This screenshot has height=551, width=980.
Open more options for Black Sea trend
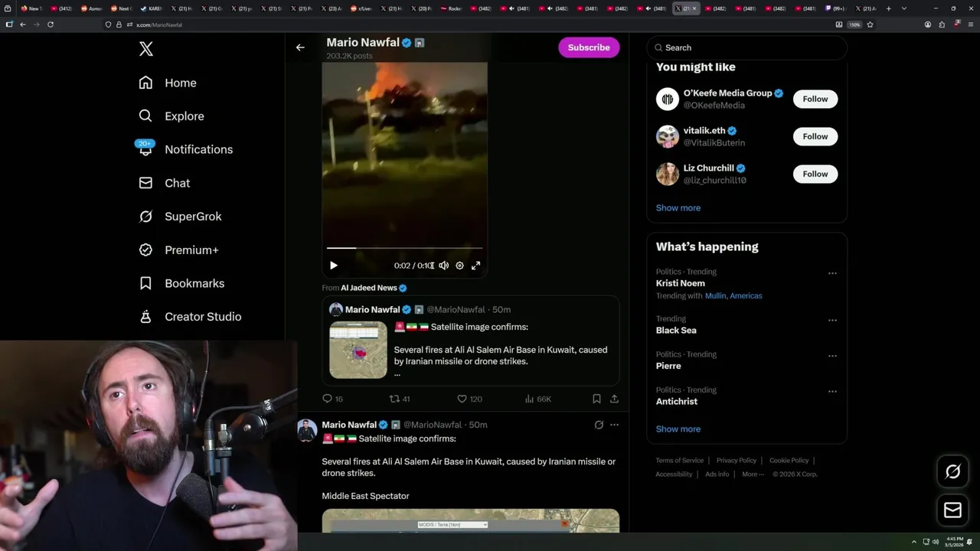pyautogui.click(x=832, y=320)
